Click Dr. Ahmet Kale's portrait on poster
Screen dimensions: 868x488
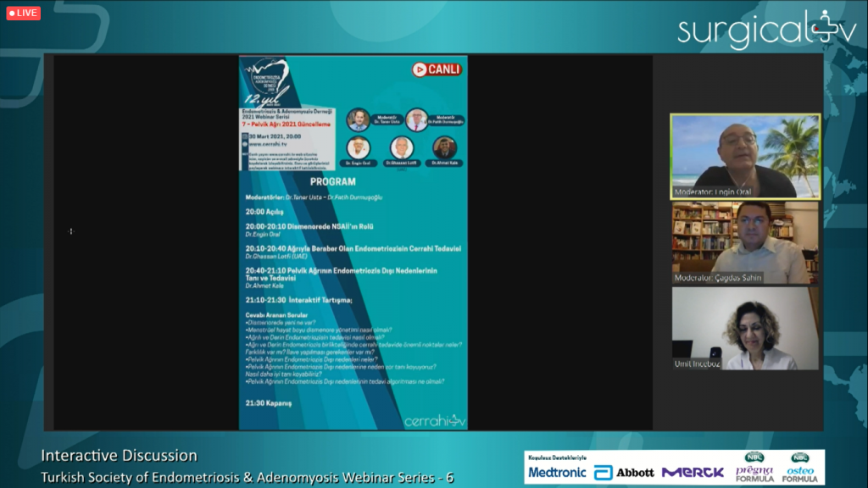(444, 147)
